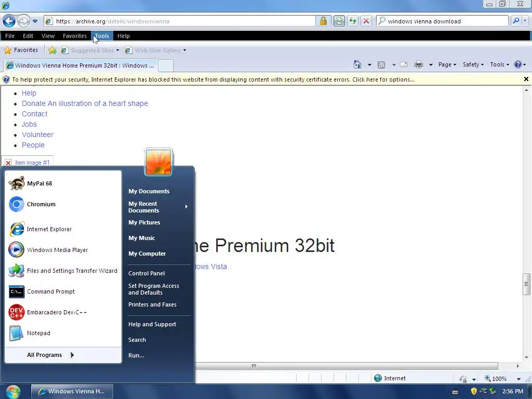Viewport: 532px width, 399px height.
Task: Click the blue Help question mark icon
Action: 518,64
